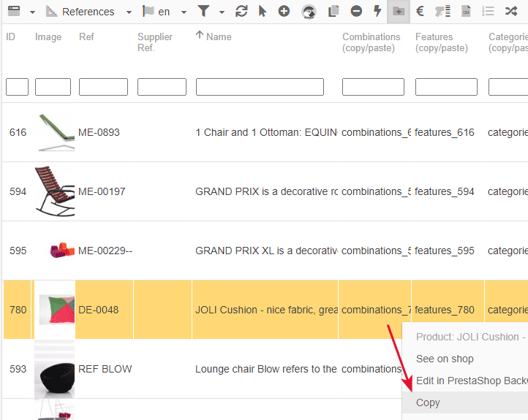Click the ID column header
Image resolution: width=528 pixels, height=420 pixels.
point(11,37)
